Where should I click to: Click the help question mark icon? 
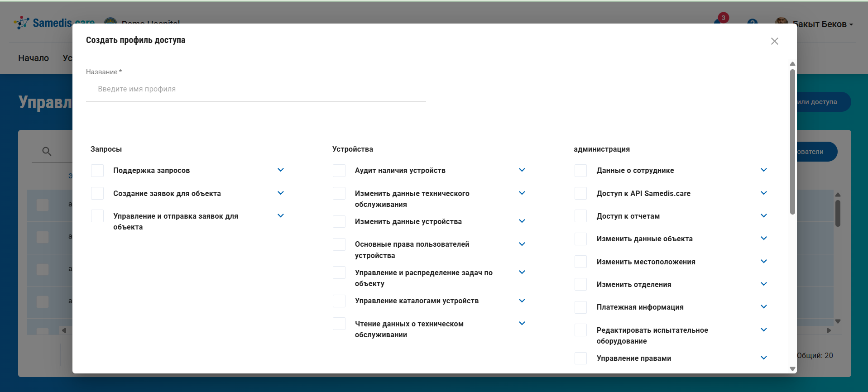pyautogui.click(x=753, y=23)
